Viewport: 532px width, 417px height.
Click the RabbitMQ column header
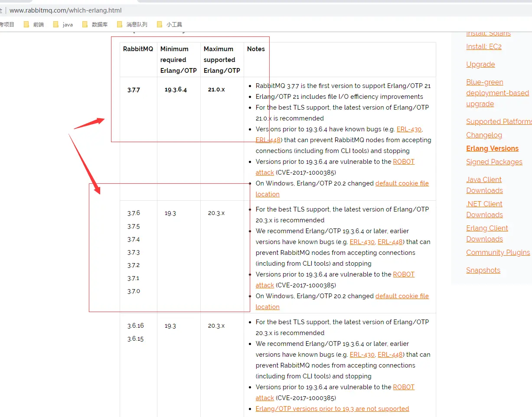pyautogui.click(x=138, y=49)
